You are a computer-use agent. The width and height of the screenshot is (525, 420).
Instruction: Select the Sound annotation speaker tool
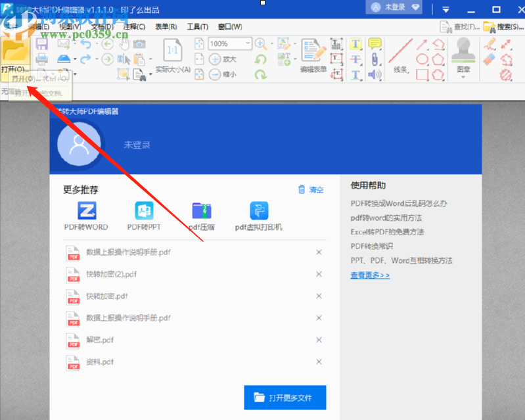[x=375, y=75]
